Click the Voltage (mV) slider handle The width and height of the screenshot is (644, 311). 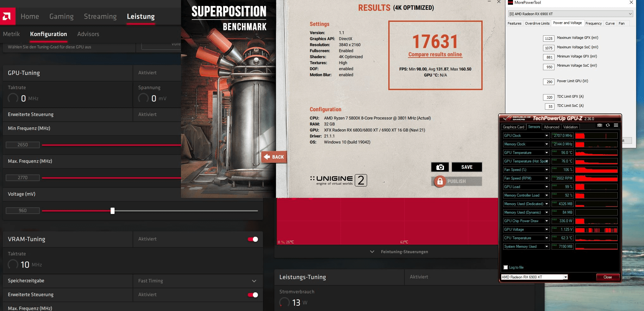(x=113, y=211)
